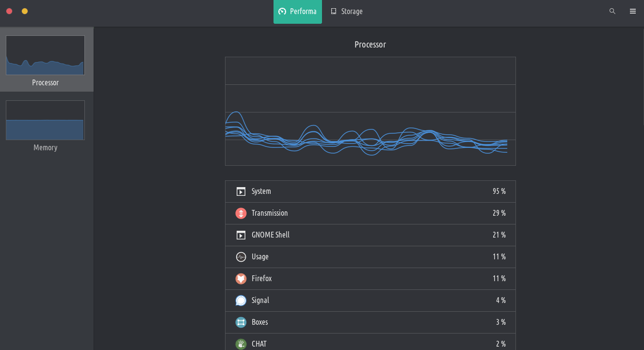Click the CHAT app icon
The height and width of the screenshot is (350, 644).
pyautogui.click(x=241, y=344)
